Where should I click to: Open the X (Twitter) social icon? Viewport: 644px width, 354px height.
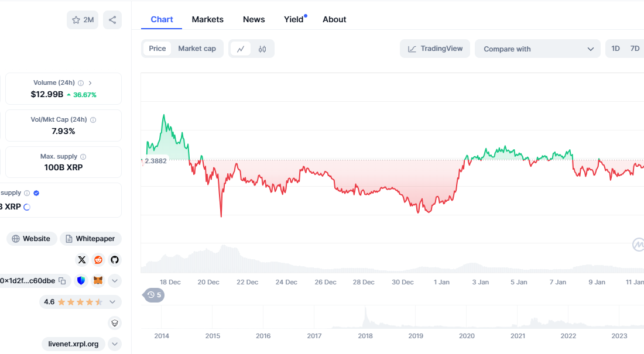click(x=82, y=260)
